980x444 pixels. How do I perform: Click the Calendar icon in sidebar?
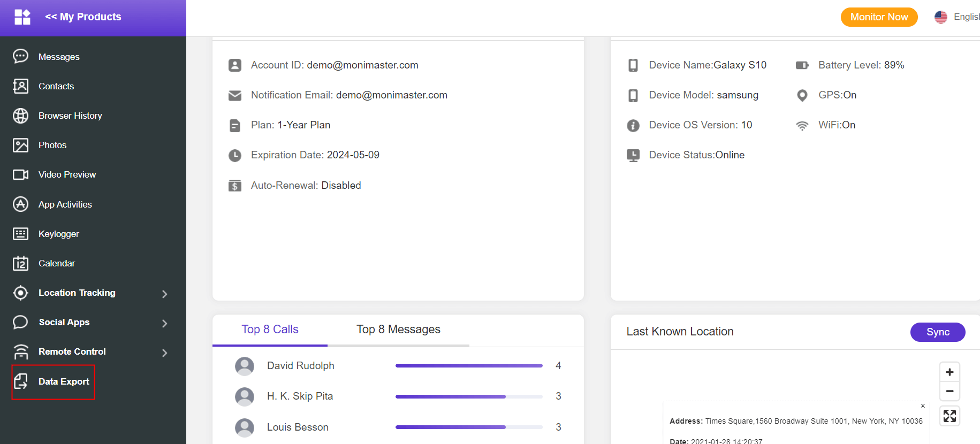coord(20,263)
